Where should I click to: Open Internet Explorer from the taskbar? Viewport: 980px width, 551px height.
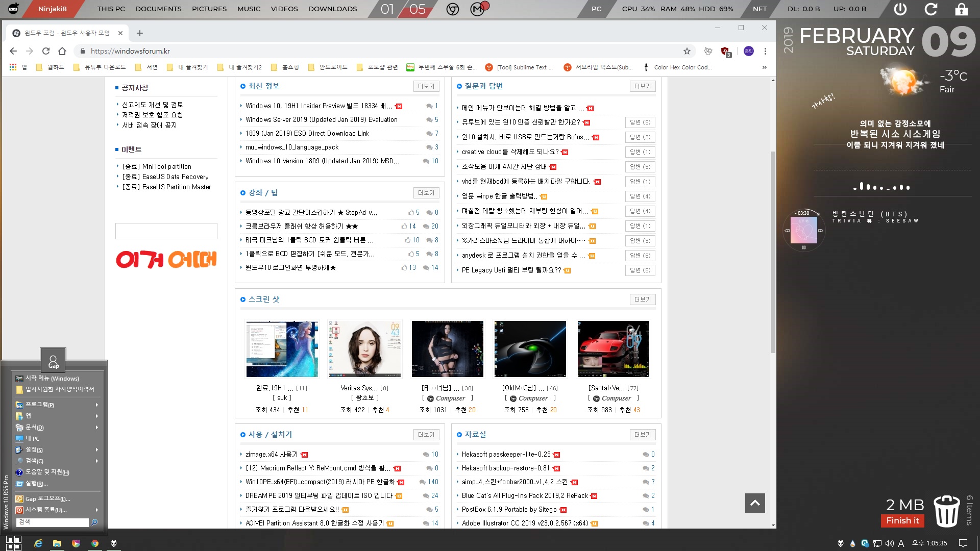pos(38,543)
